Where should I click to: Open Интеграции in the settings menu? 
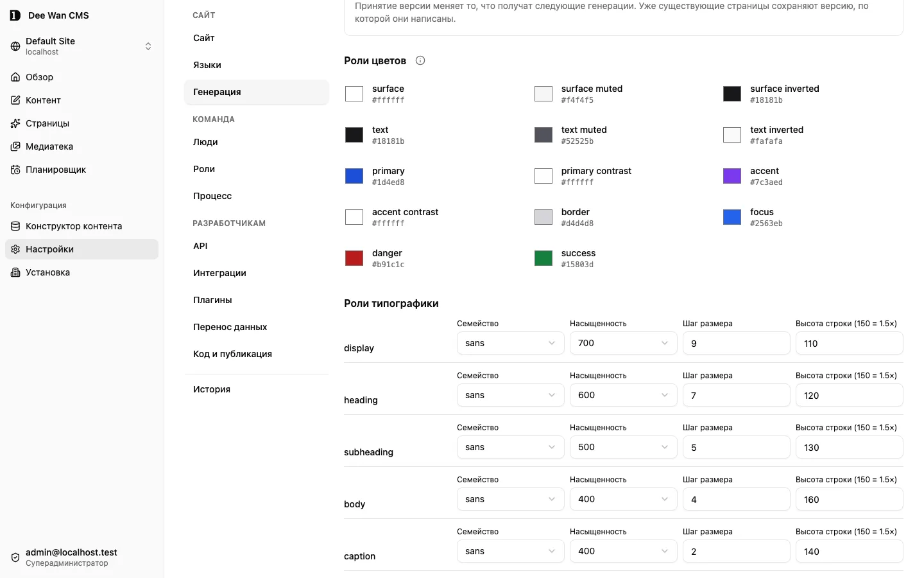(257, 273)
